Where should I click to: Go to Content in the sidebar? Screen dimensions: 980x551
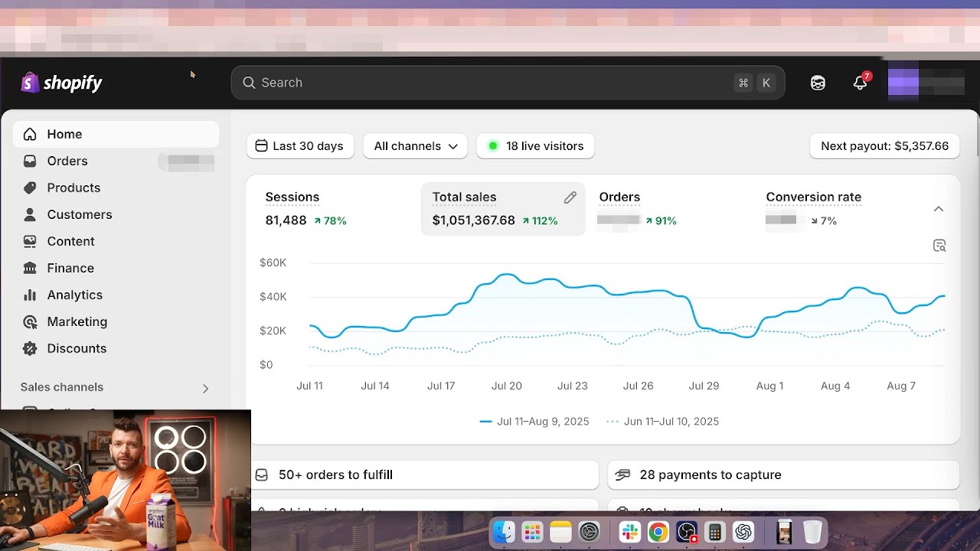pos(116,241)
